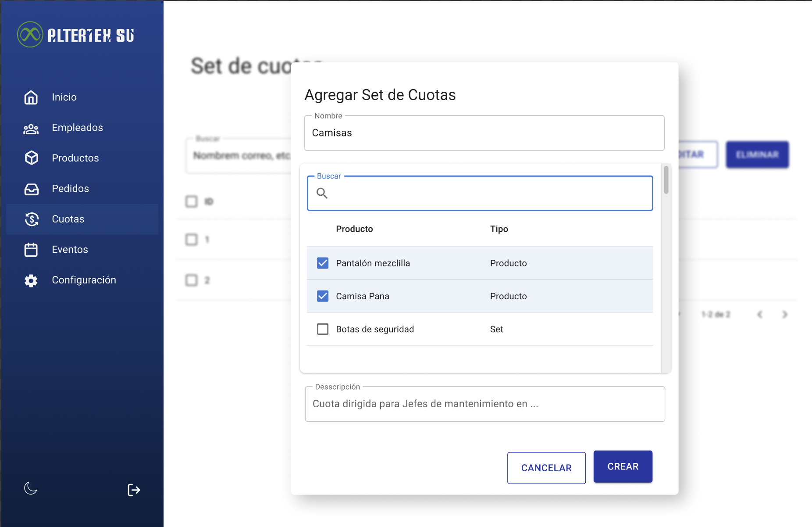Click CREAR button
Image resolution: width=812 pixels, height=527 pixels.
pos(623,466)
